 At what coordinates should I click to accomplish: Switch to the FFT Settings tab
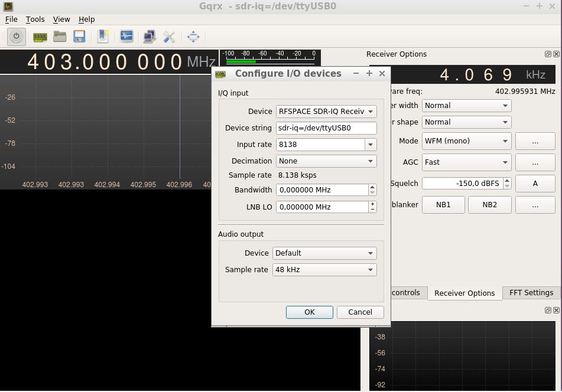531,293
